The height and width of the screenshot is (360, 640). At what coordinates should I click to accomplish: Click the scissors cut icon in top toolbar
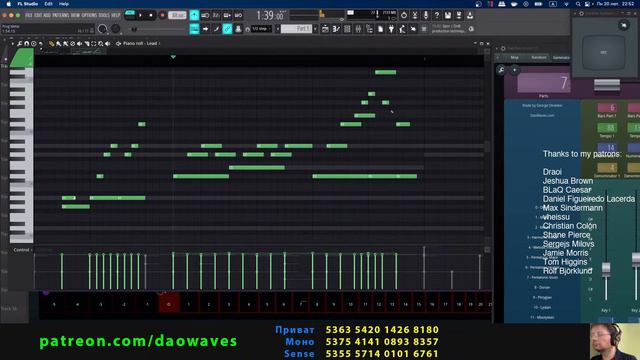(x=415, y=15)
